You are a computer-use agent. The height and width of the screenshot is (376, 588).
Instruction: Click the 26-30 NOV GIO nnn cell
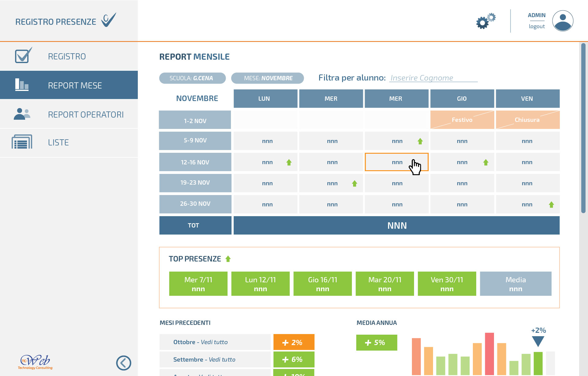pos(462,204)
